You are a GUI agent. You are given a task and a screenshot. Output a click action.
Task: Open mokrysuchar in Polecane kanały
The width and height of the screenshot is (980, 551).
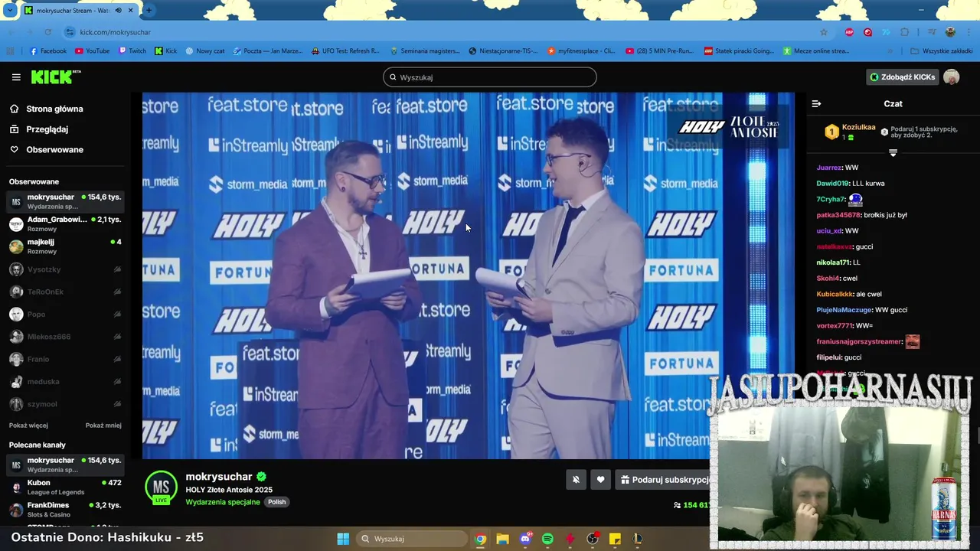pyautogui.click(x=65, y=465)
